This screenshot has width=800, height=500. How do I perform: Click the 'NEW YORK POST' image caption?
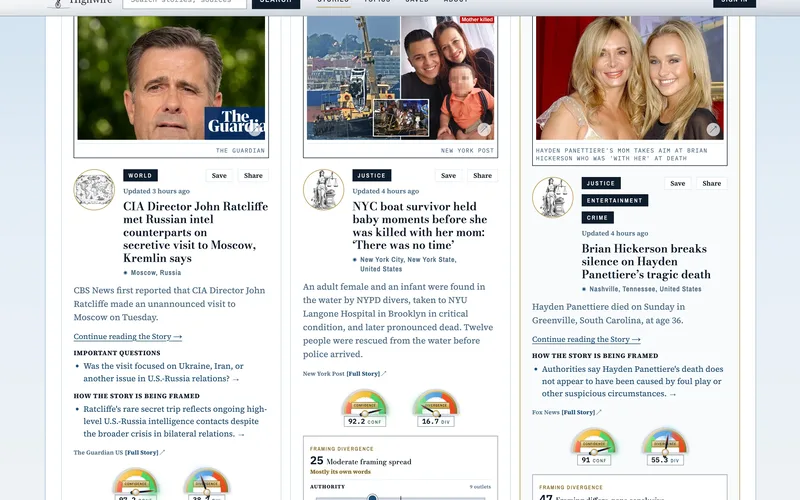(467, 151)
